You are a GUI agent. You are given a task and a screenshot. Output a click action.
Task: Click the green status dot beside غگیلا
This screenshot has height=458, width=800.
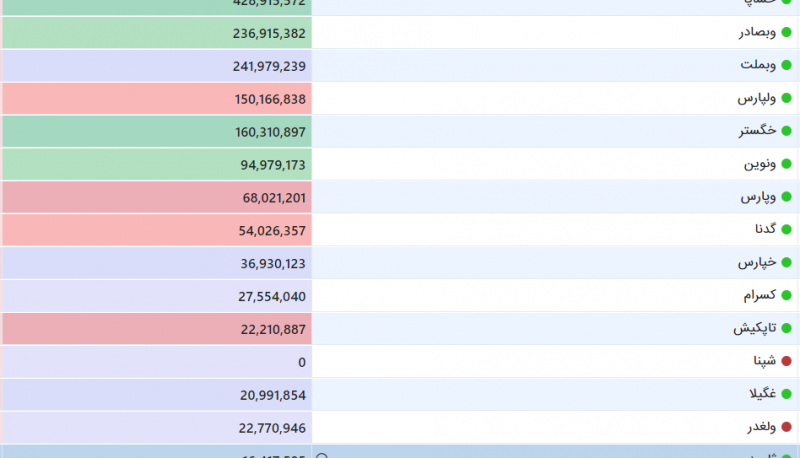[786, 394]
